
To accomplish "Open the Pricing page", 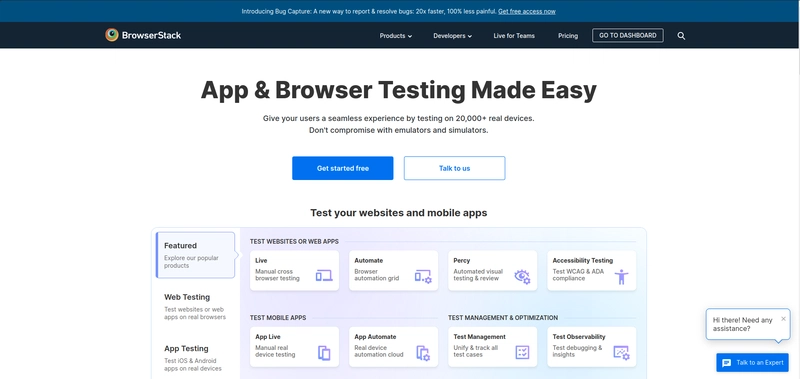I will click(x=568, y=36).
